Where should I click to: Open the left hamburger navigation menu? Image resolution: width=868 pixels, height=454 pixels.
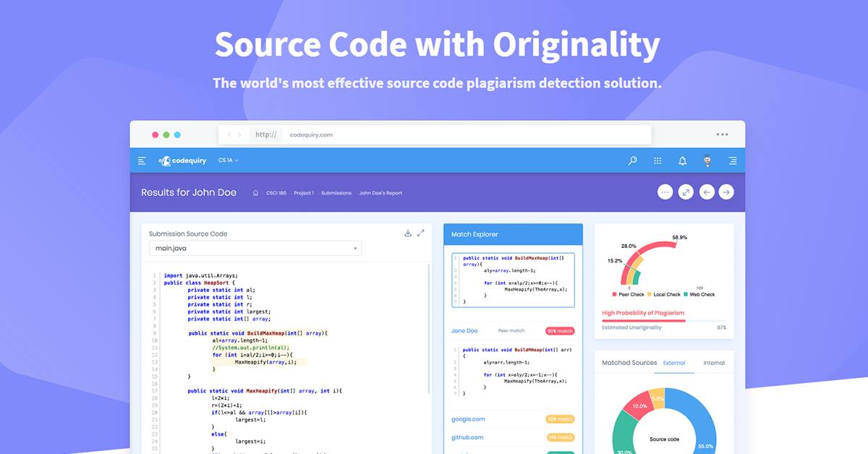point(142,160)
